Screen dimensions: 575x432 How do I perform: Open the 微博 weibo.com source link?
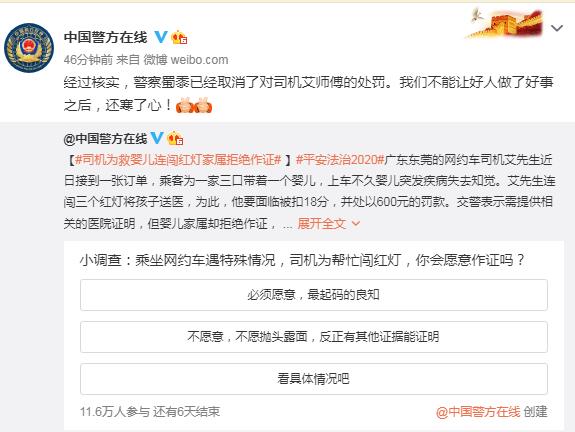click(186, 59)
